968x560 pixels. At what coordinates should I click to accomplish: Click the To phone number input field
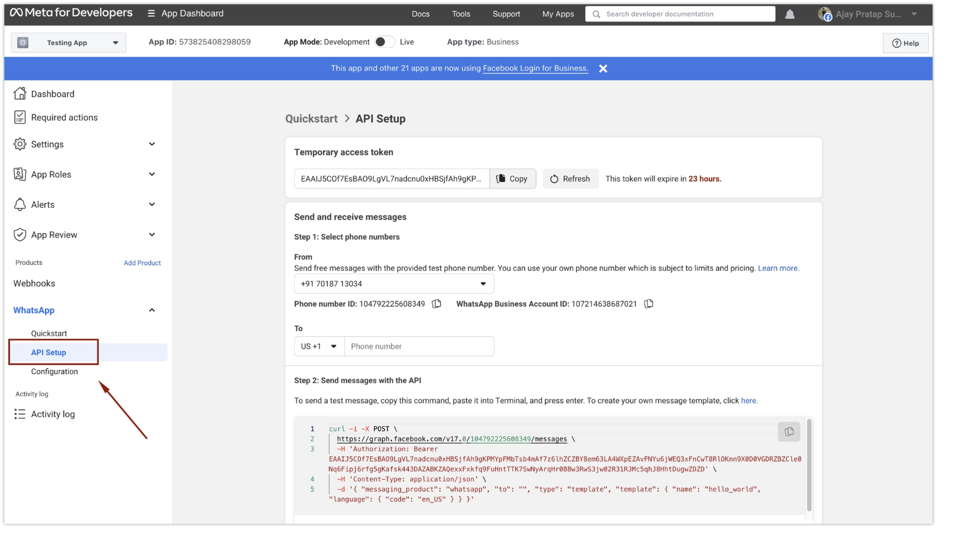[x=419, y=346]
